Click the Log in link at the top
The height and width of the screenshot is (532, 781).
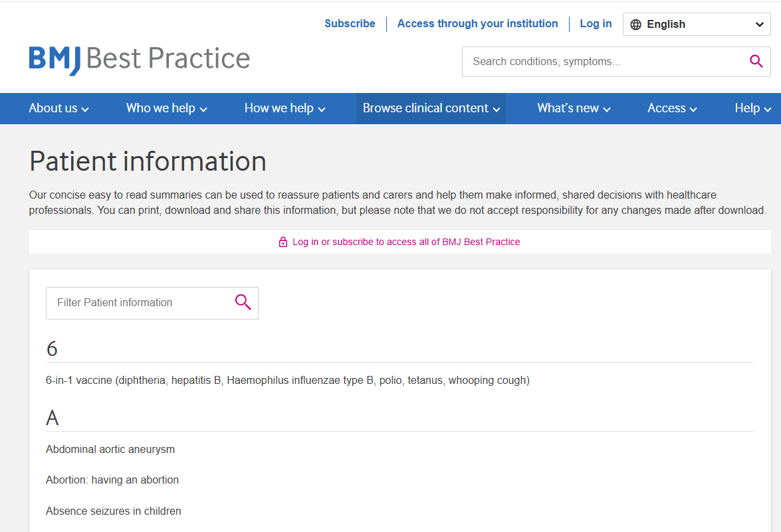click(596, 23)
